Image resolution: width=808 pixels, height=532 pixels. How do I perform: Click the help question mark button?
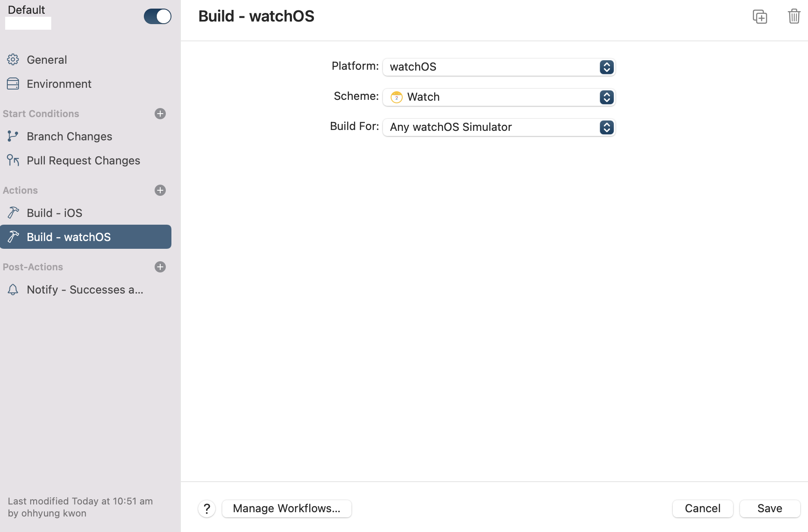click(x=207, y=509)
